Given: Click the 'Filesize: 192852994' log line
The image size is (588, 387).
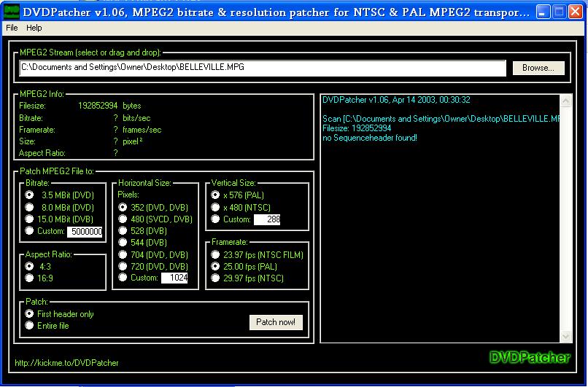Looking at the screenshot, I should point(357,128).
